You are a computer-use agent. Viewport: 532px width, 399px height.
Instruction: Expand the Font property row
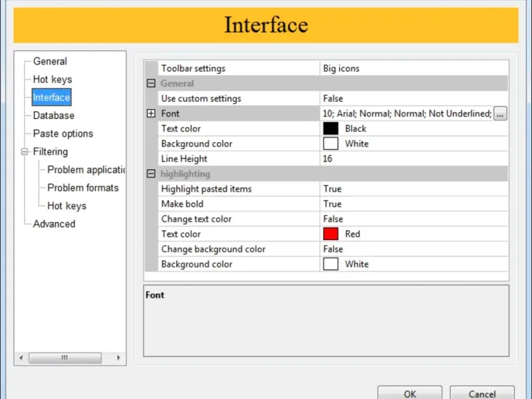point(151,114)
